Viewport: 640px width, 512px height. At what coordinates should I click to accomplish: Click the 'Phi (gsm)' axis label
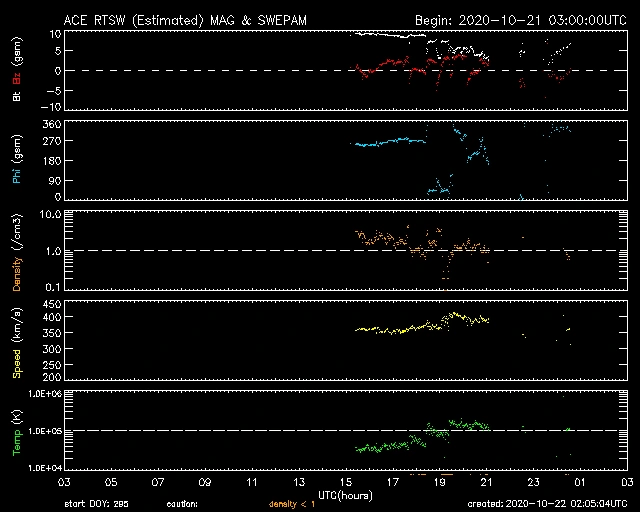click(x=17, y=159)
